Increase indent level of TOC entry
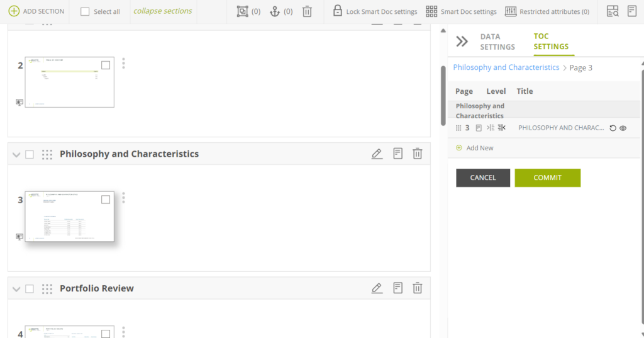The image size is (644, 338). [491, 128]
